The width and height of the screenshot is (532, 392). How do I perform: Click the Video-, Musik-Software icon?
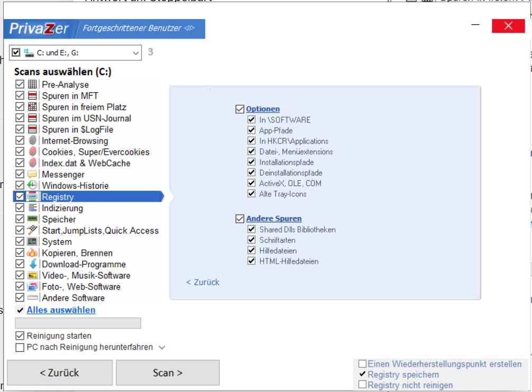tap(33, 275)
